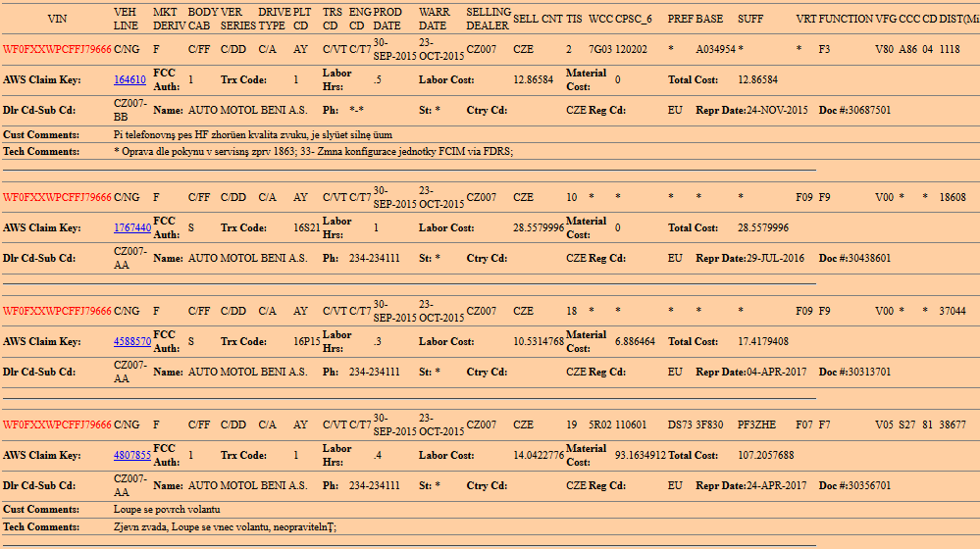Click distance value 37044
This screenshot has height=549, width=980.
tap(952, 312)
